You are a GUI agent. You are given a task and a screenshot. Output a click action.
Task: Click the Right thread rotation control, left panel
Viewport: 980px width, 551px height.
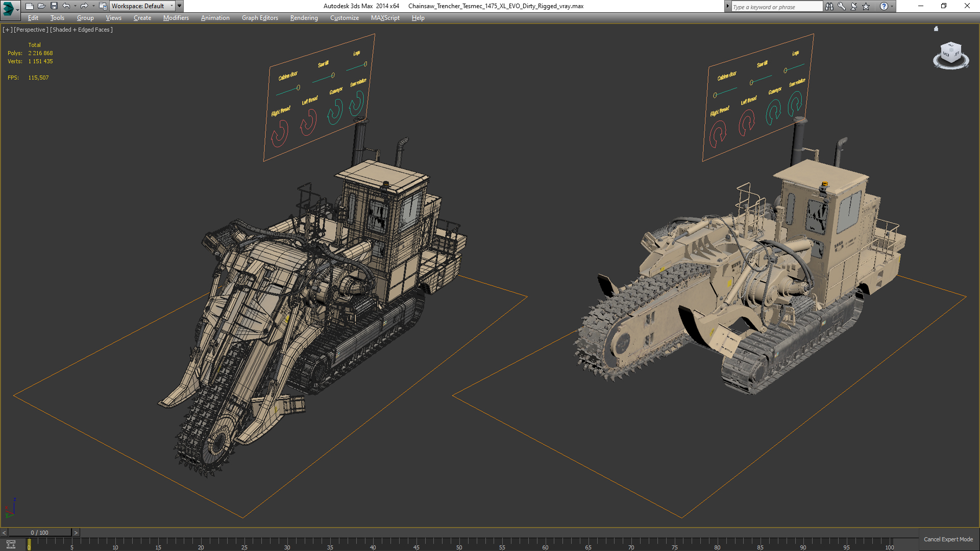coord(280,134)
